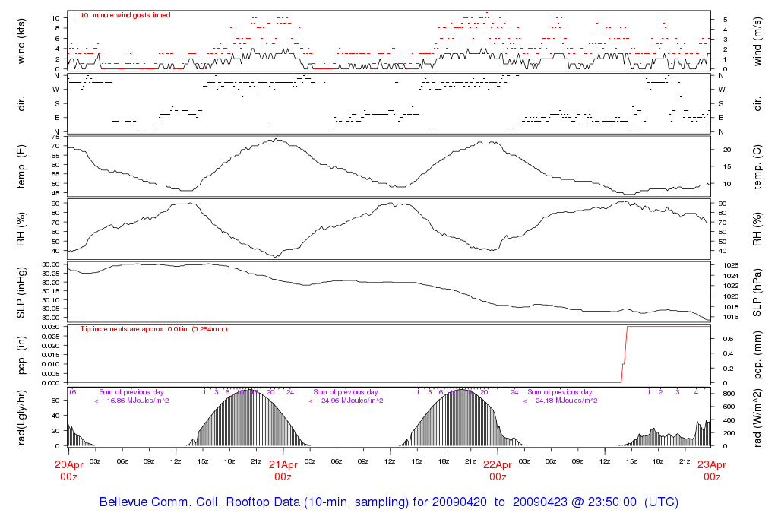778x532 pixels.
Task: Click the '22Apr 00z' date label
Action: 498,470
